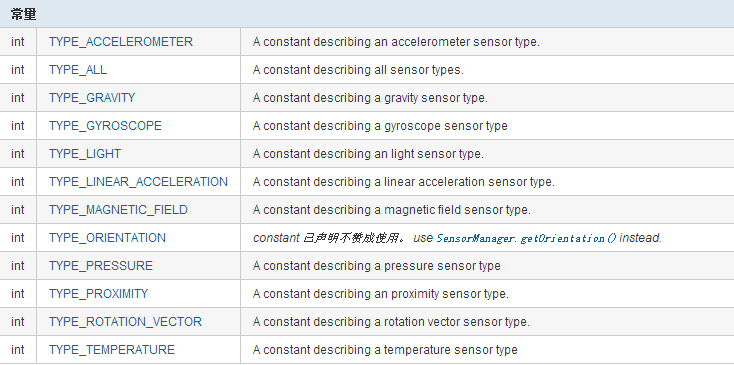The height and width of the screenshot is (365, 734).
Task: Select the TYPE_PROXIMITY link
Action: (98, 294)
